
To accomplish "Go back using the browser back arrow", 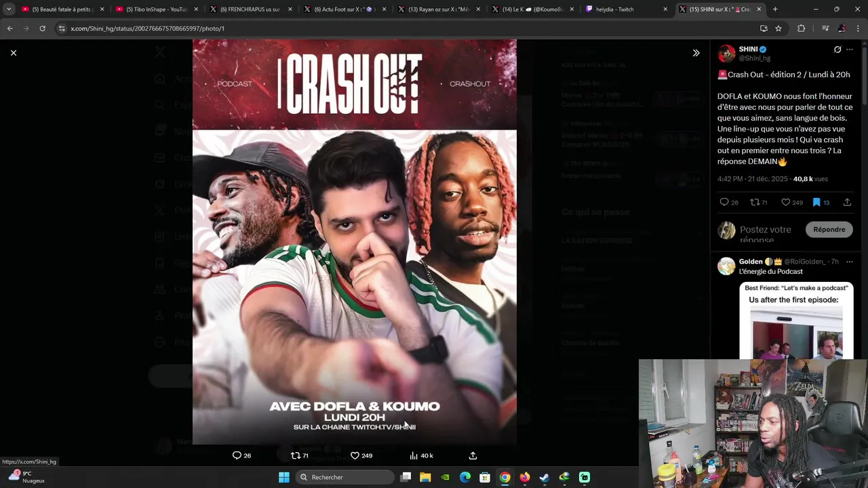I will click(9, 28).
